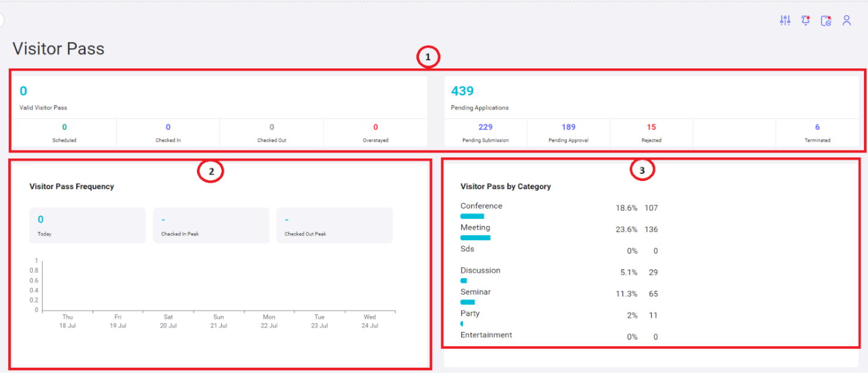Screen dimensions: 868x373
Task: Select the Checked Out tile
Action: coord(272,133)
